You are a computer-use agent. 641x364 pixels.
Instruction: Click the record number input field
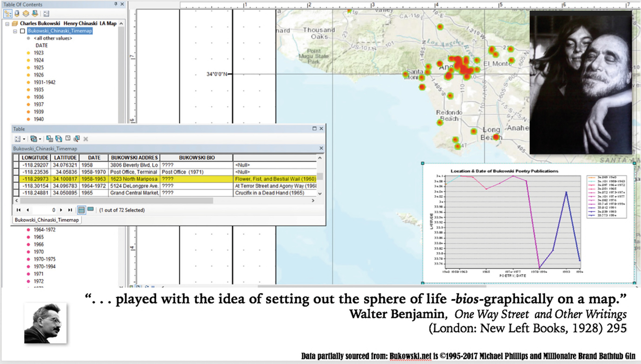pos(44,210)
